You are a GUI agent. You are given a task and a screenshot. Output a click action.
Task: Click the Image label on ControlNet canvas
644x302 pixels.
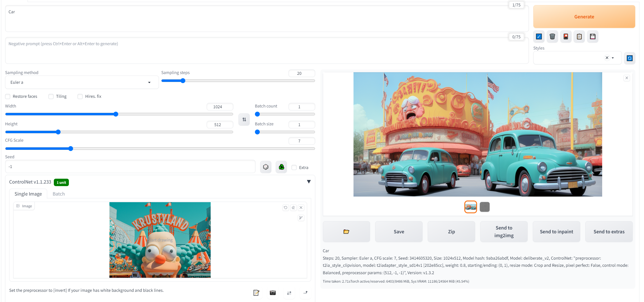pyautogui.click(x=24, y=206)
